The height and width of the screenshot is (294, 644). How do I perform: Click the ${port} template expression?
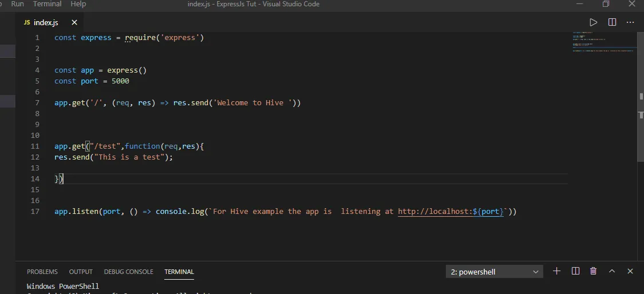click(x=488, y=212)
